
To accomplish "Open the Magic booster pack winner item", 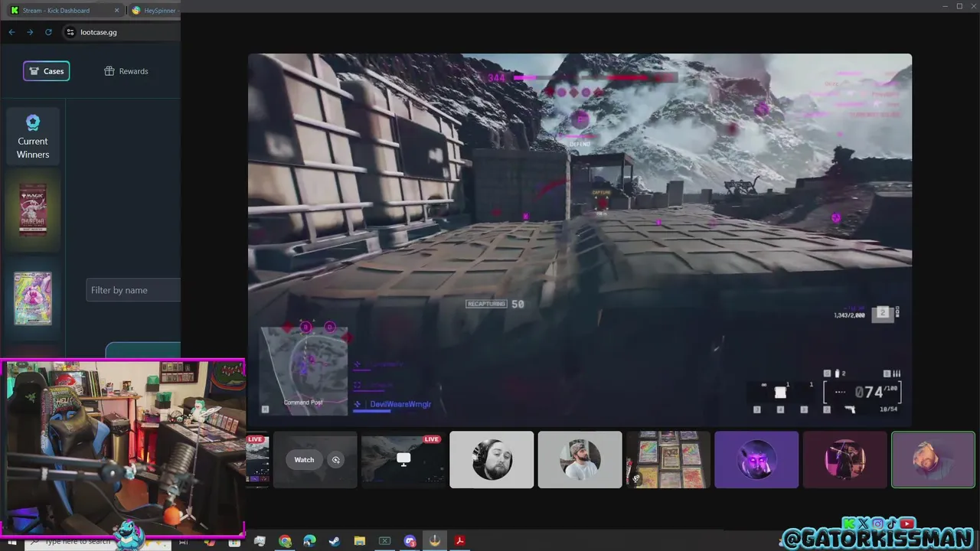I will (x=33, y=210).
